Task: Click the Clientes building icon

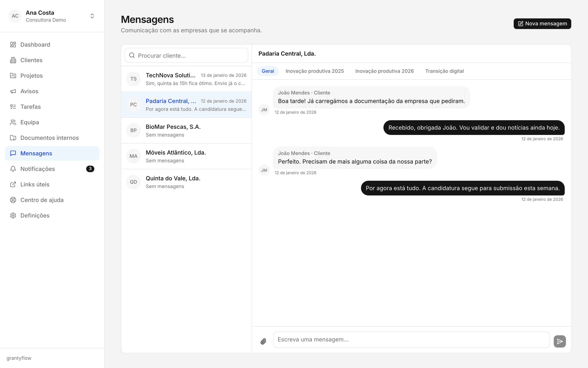Action: 13,60
